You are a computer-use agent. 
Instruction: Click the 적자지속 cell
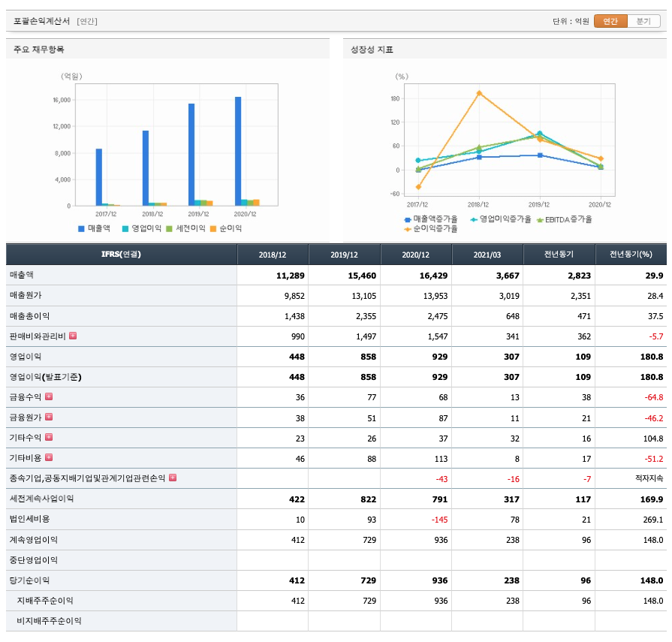tap(649, 478)
